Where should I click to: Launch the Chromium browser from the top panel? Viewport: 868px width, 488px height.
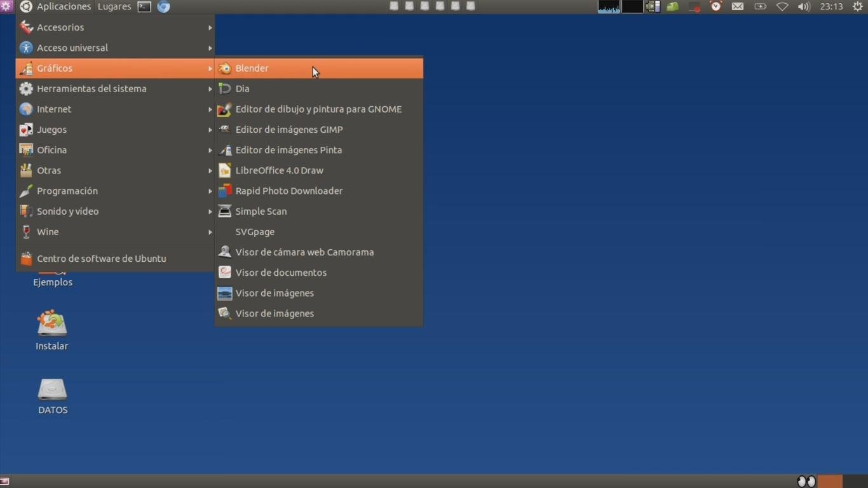tap(163, 7)
